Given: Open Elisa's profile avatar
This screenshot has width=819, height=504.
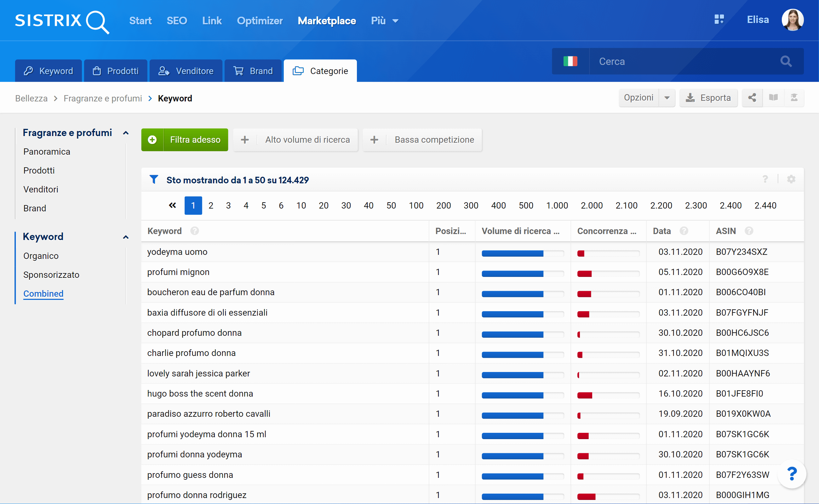Looking at the screenshot, I should (x=792, y=20).
